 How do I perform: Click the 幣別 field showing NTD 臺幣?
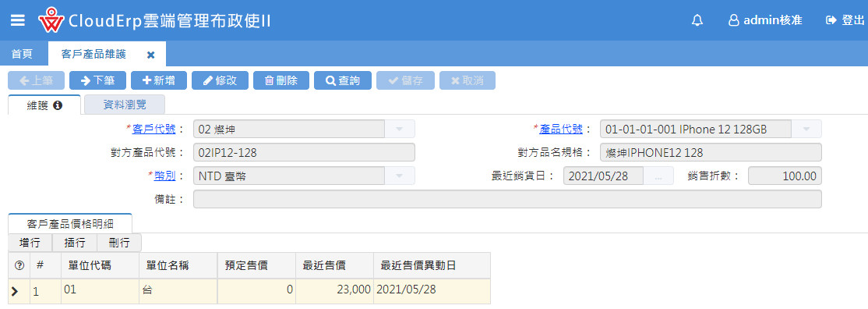(x=289, y=176)
